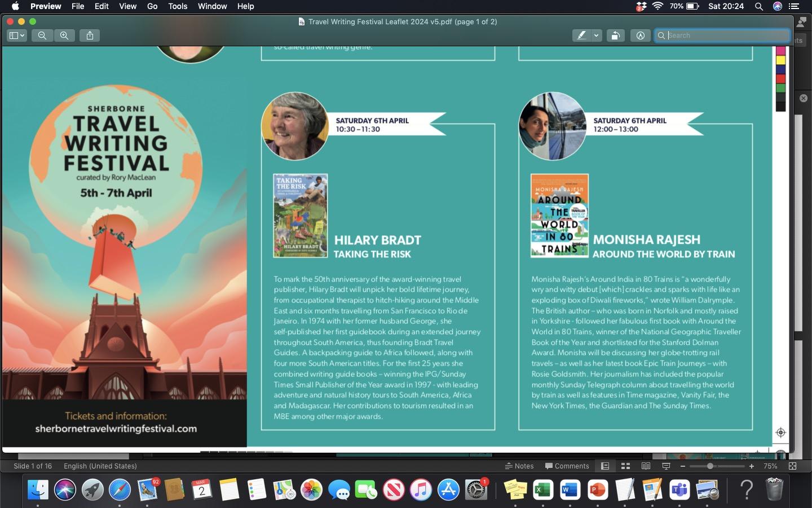The width and height of the screenshot is (812, 508).
Task: Switch PowerPoint to Reading view
Action: tap(646, 466)
